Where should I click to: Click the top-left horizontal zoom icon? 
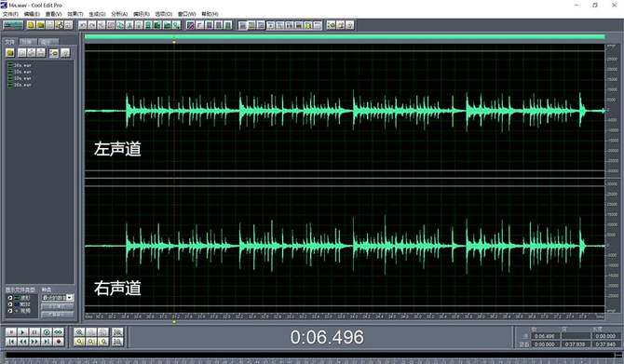coord(79,332)
